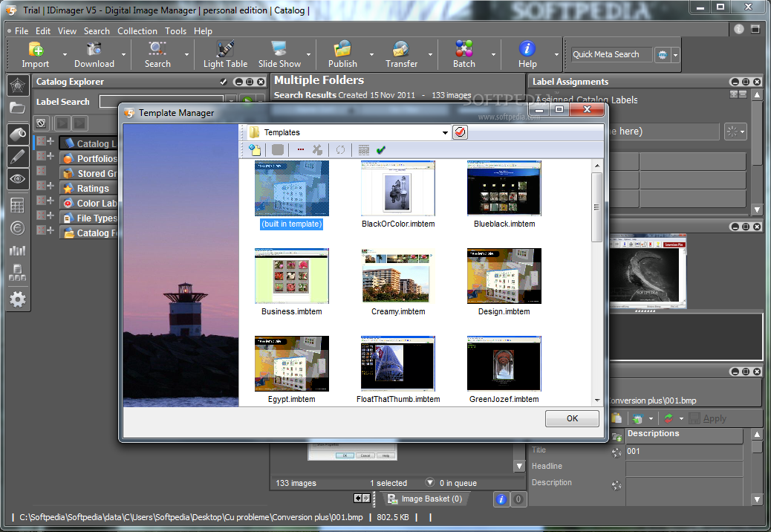Viewport: 771px width, 532px height.
Task: Click the Apply button
Action: (708, 418)
